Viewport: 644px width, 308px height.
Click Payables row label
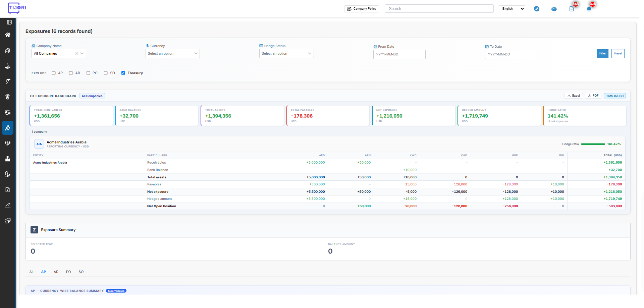point(154,184)
